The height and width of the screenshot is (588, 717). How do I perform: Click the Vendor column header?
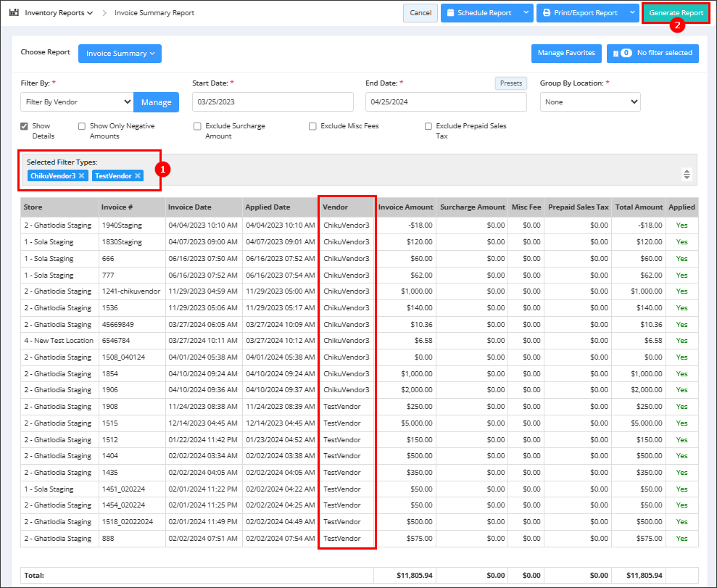point(347,207)
